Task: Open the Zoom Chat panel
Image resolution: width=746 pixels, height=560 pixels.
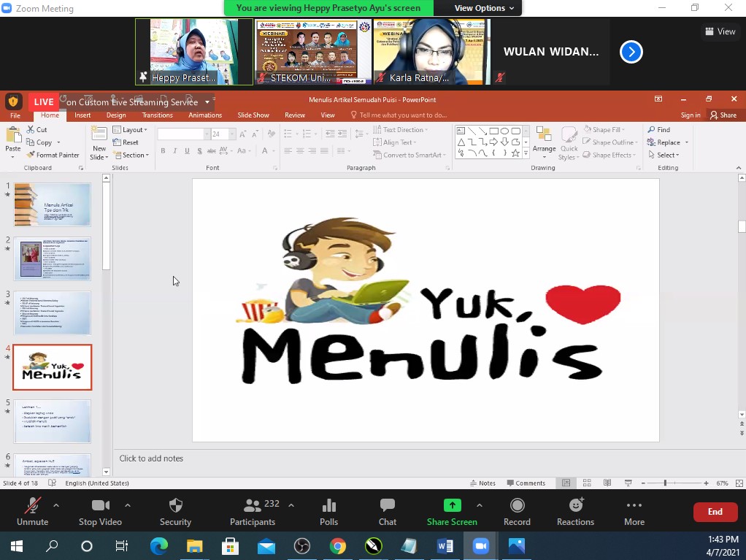Action: (x=388, y=512)
